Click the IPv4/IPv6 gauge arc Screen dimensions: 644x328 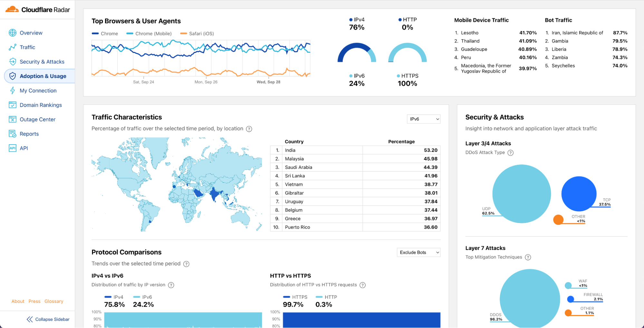click(x=357, y=52)
